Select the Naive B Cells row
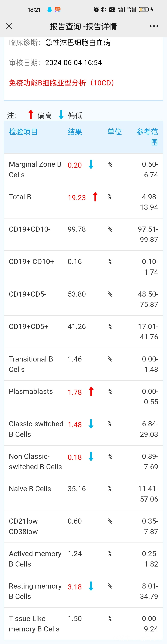This screenshot has height=644, width=167. (83, 494)
